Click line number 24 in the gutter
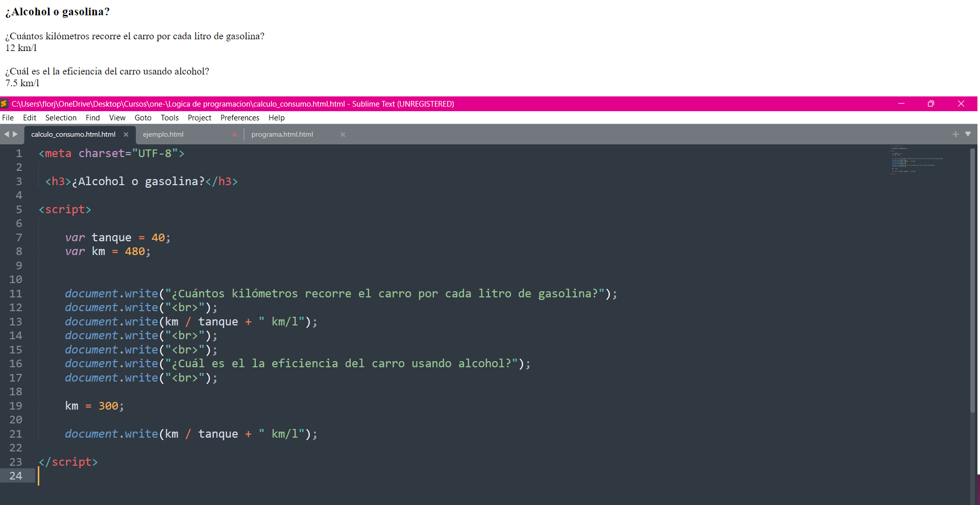This screenshot has width=980, height=505. [16, 476]
